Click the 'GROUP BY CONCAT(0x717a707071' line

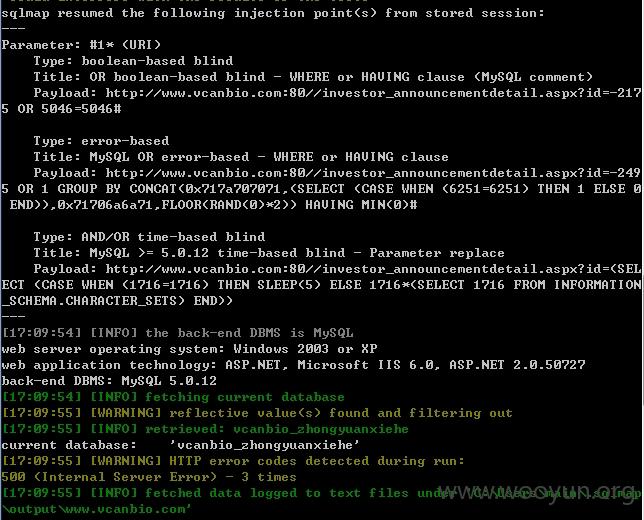(321, 189)
